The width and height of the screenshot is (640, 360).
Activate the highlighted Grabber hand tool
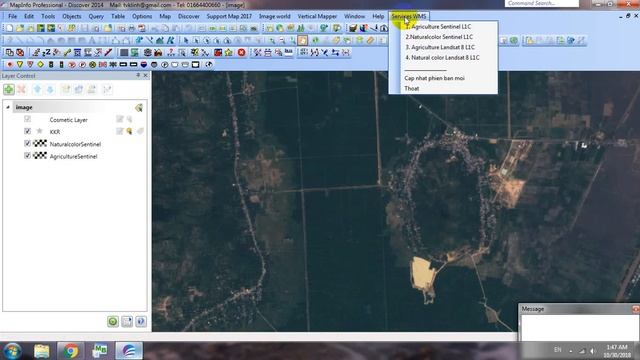coord(302,40)
